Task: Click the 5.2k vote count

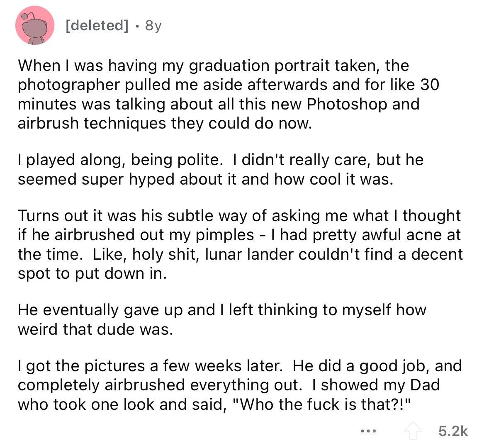Action: [453, 431]
